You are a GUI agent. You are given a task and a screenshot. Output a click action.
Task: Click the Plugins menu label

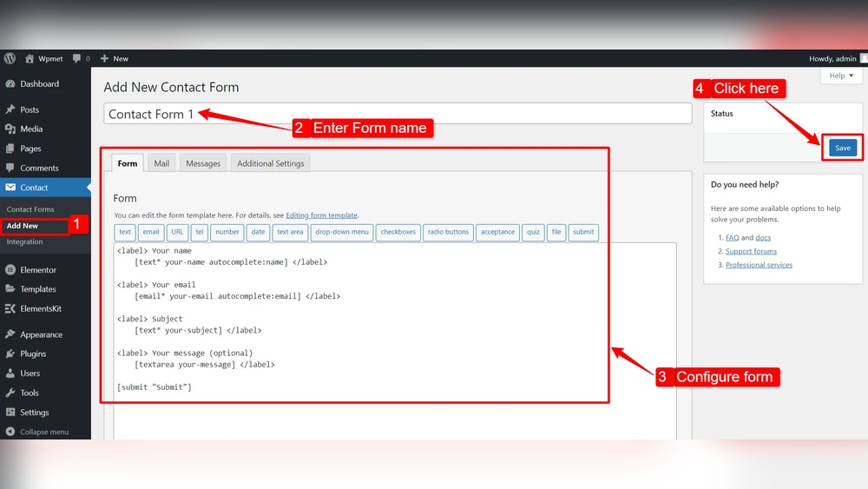click(33, 354)
